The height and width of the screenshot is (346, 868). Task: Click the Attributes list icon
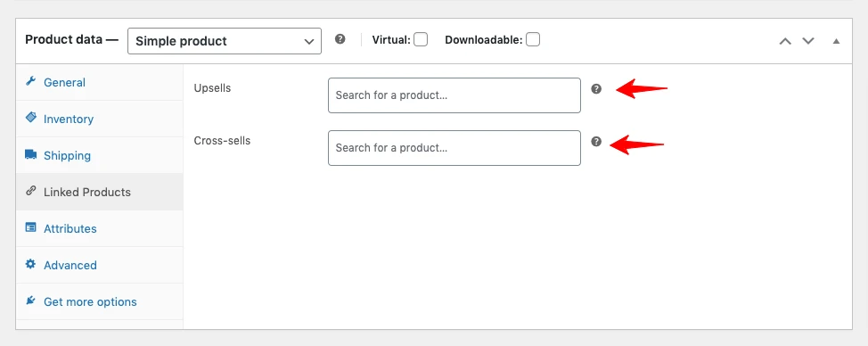pos(30,227)
